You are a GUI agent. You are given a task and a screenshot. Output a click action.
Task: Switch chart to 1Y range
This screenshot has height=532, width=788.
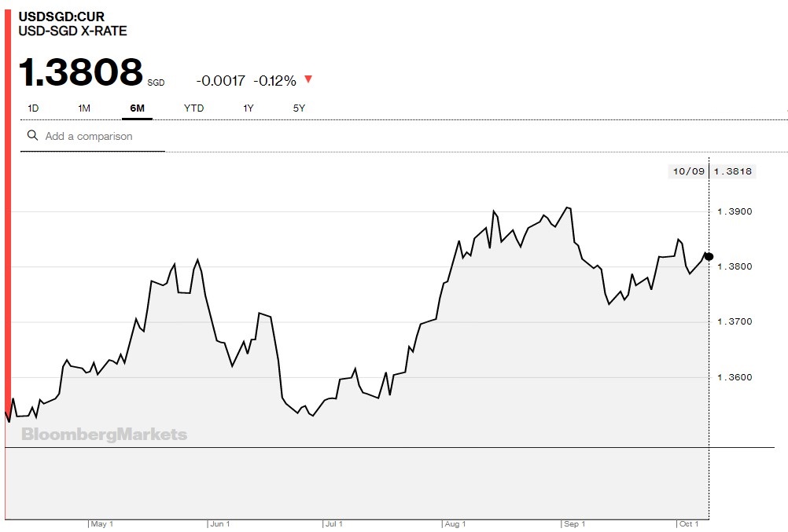point(249,108)
